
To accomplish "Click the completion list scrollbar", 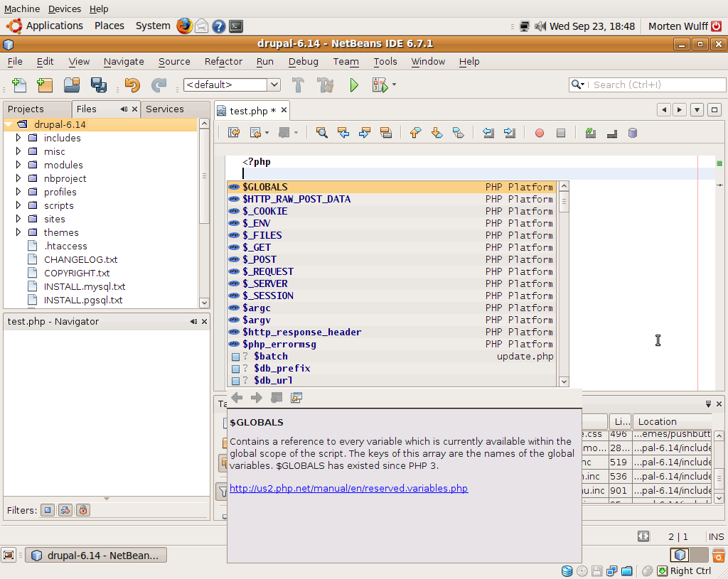I will [x=564, y=283].
